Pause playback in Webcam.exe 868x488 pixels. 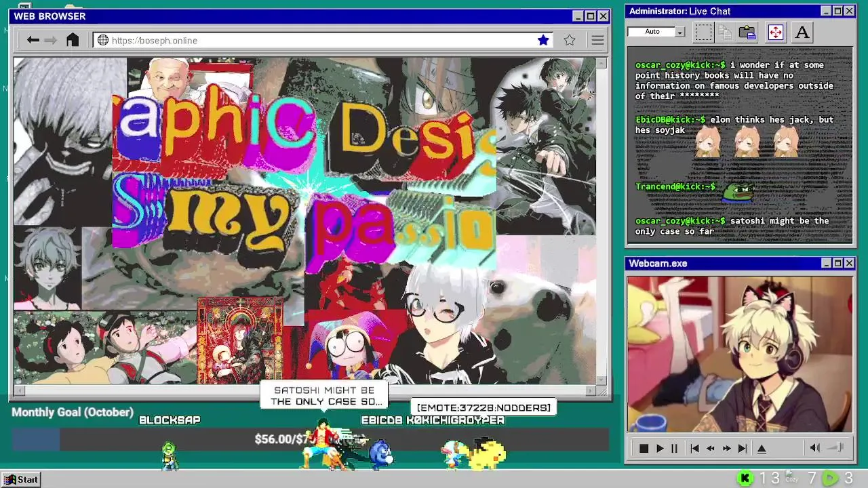[674, 448]
